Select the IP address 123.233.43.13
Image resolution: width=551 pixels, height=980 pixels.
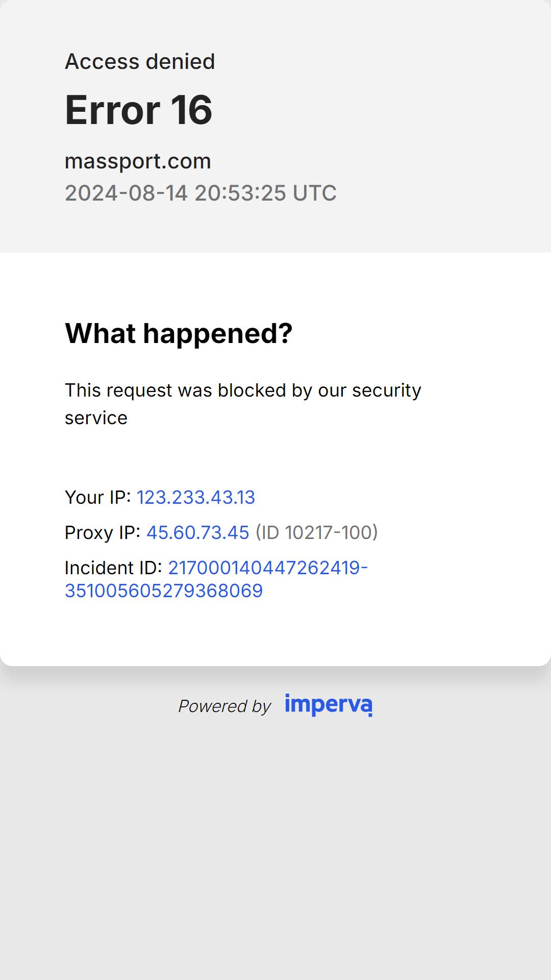[x=196, y=497]
